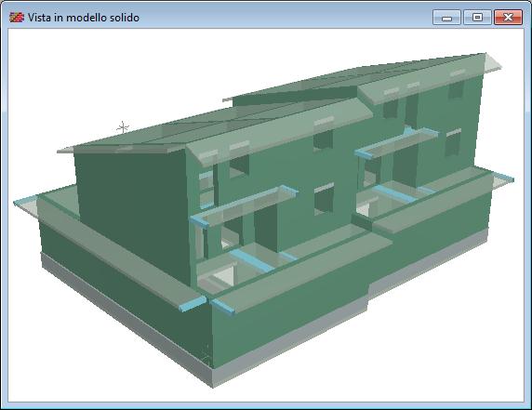Click the blue slab edge at the far right corner
This screenshot has width=532, height=410.
(504, 177)
